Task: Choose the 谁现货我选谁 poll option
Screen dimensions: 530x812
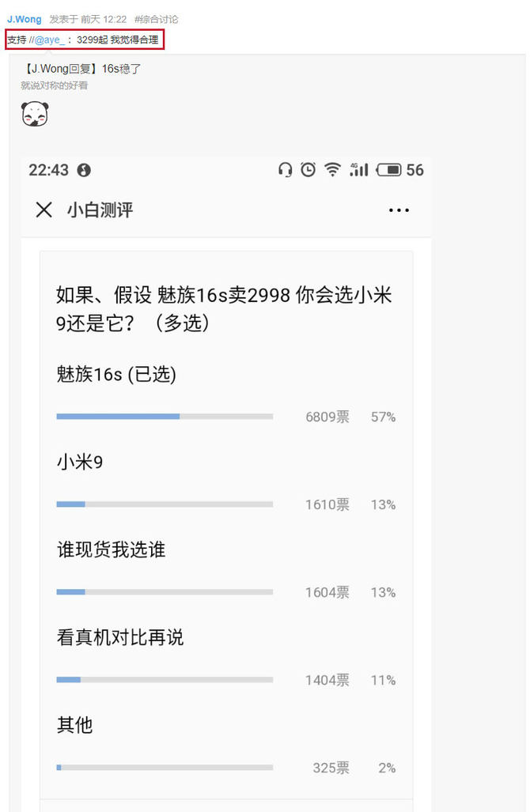Action: (111, 550)
